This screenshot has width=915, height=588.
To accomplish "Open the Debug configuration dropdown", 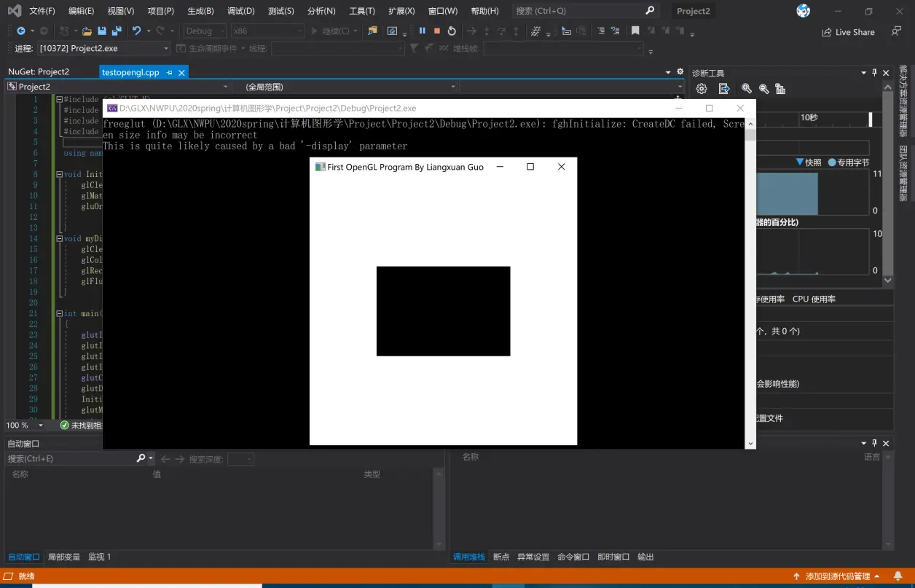I will pyautogui.click(x=205, y=31).
